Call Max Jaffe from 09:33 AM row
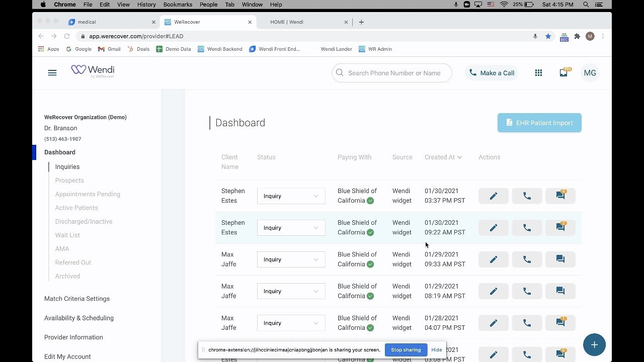Image resolution: width=644 pixels, height=362 pixels. point(527,259)
